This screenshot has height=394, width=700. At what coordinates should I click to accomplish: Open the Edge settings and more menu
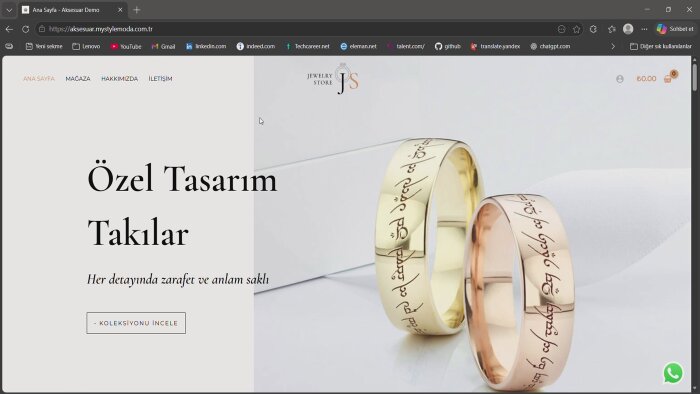pyautogui.click(x=644, y=29)
